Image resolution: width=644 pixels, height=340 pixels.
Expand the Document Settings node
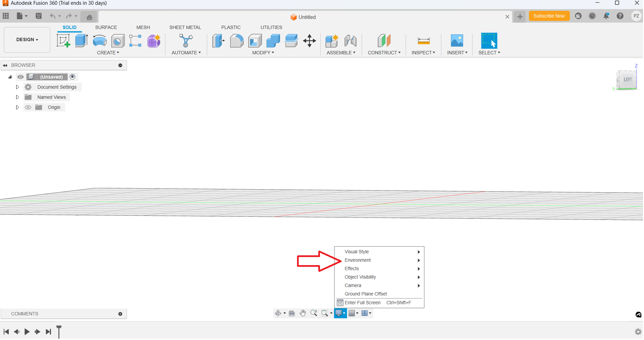[x=18, y=87]
